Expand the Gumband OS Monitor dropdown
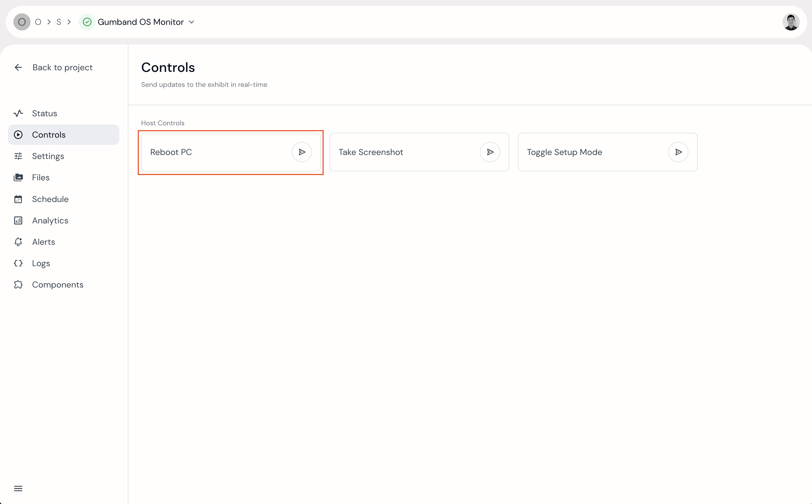This screenshot has height=504, width=812. pos(191,22)
